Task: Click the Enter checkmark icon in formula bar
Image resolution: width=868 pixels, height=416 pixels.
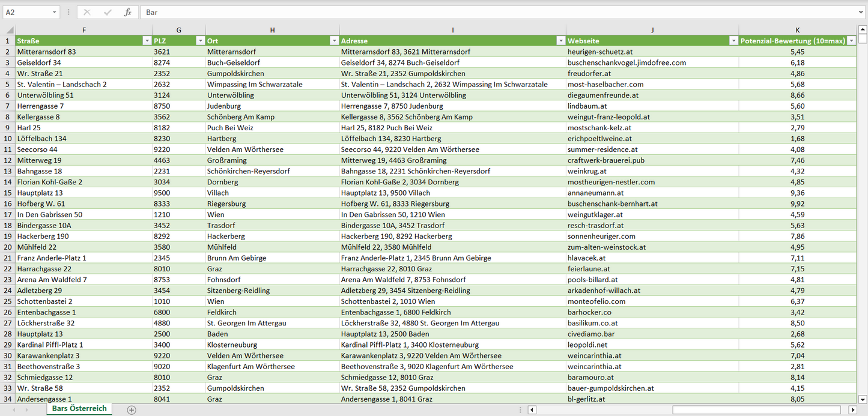Action: click(108, 12)
